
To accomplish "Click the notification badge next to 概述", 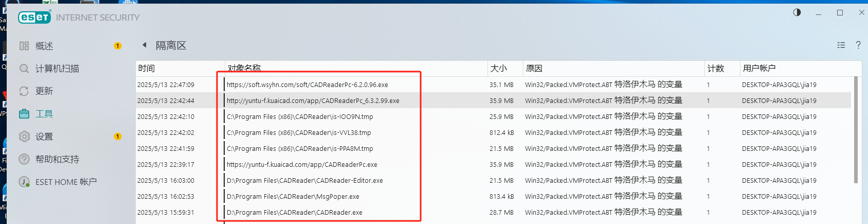I will click(x=118, y=46).
